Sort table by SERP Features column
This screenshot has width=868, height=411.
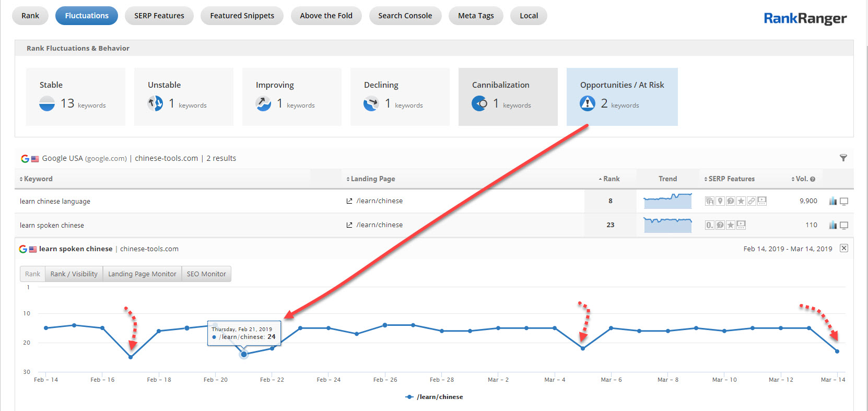click(730, 179)
